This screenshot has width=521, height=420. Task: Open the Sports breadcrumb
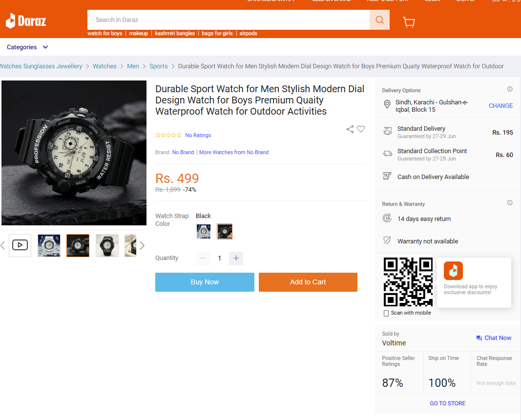[159, 66]
